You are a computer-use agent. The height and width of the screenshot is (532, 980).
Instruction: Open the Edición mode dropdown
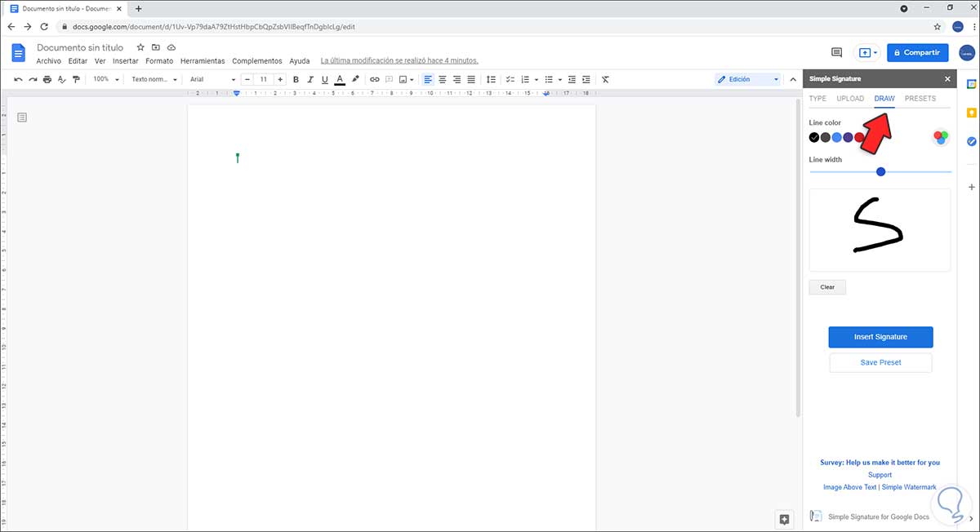(x=748, y=79)
